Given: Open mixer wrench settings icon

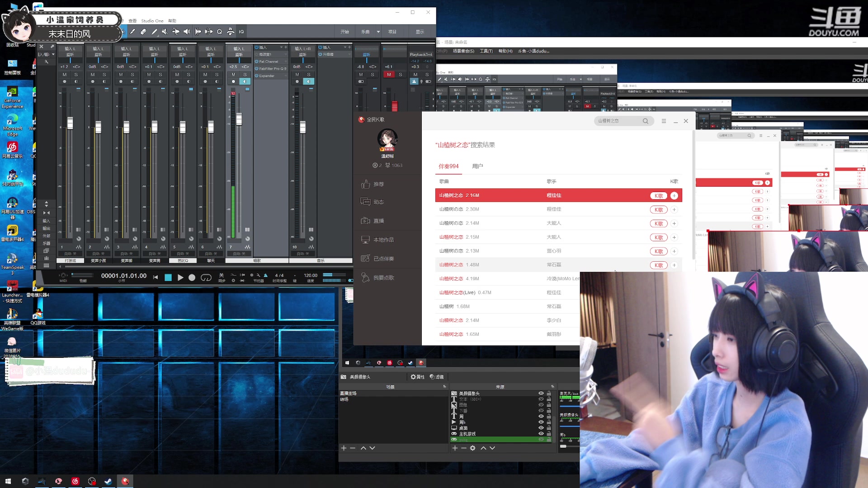Looking at the screenshot, I should (x=46, y=62).
